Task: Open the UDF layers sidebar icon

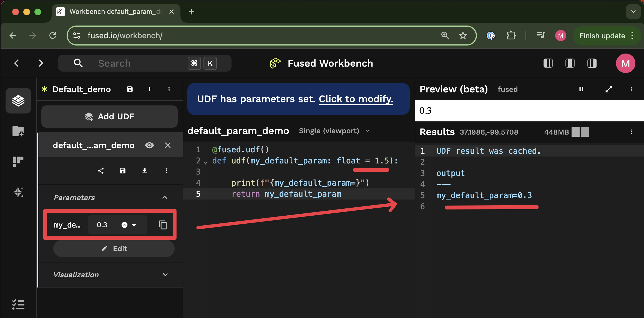Action: [x=18, y=100]
